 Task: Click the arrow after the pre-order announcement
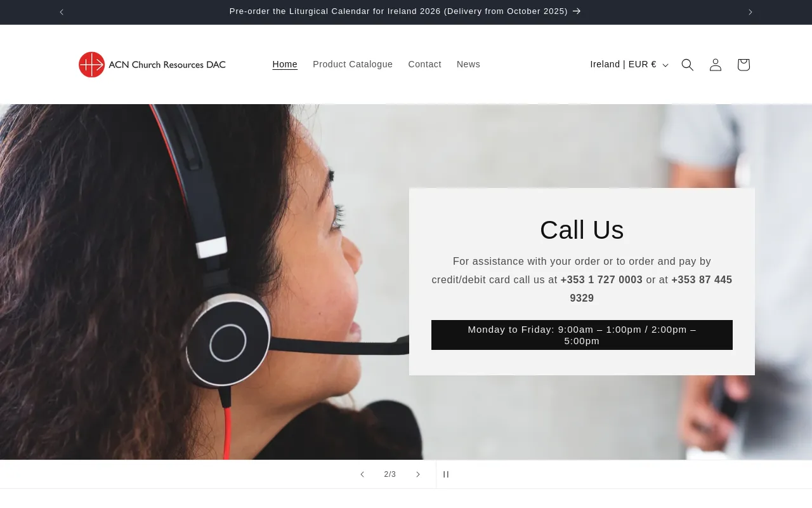coord(577,11)
